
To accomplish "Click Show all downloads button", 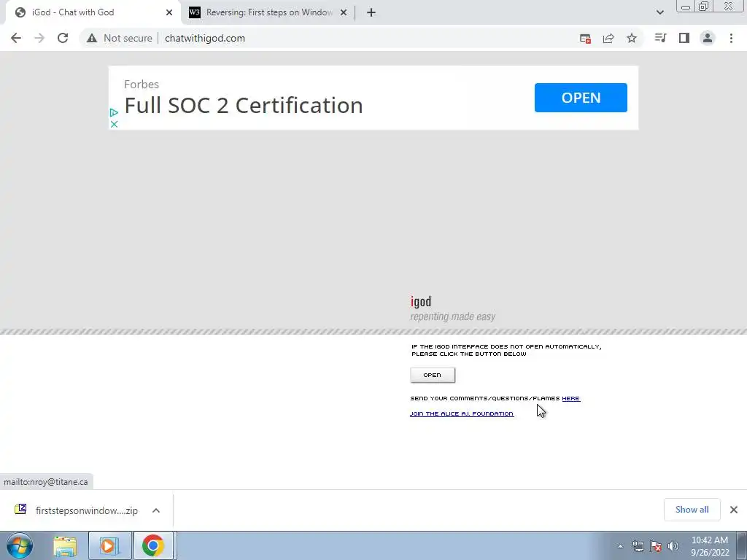I will point(692,510).
